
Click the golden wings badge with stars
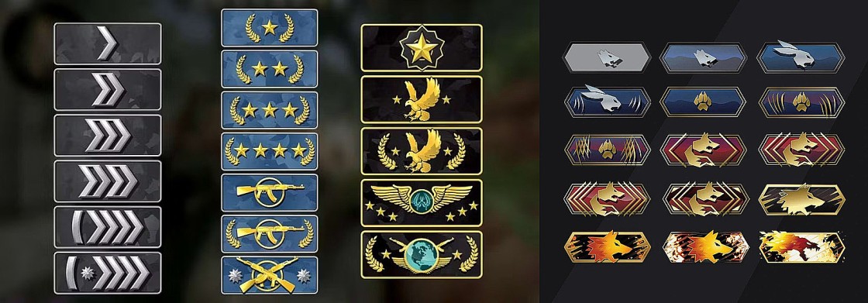(x=422, y=203)
